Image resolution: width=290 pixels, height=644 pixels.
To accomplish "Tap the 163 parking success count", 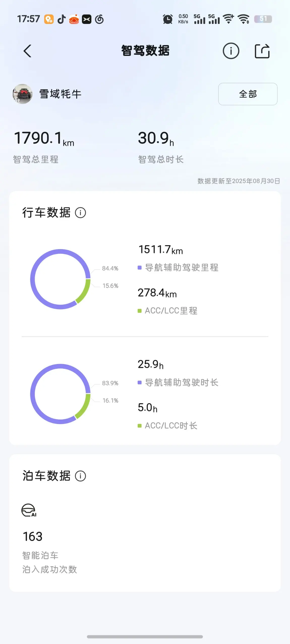I will coord(33,536).
